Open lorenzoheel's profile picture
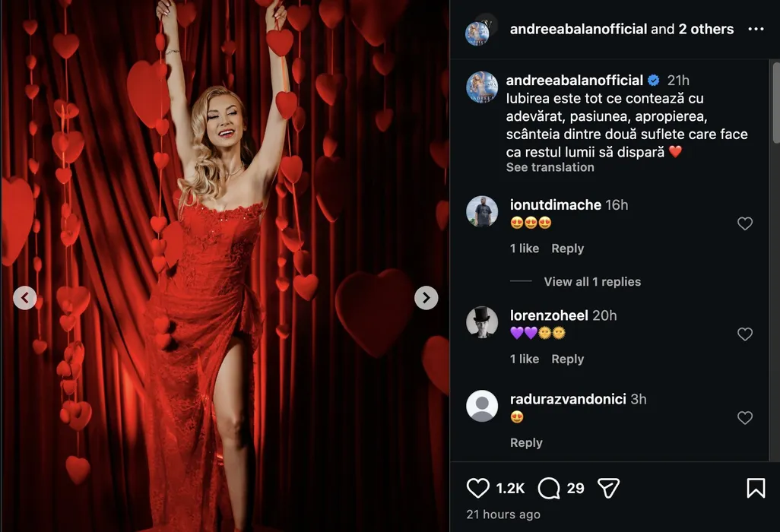This screenshot has height=532, width=780. tap(482, 322)
